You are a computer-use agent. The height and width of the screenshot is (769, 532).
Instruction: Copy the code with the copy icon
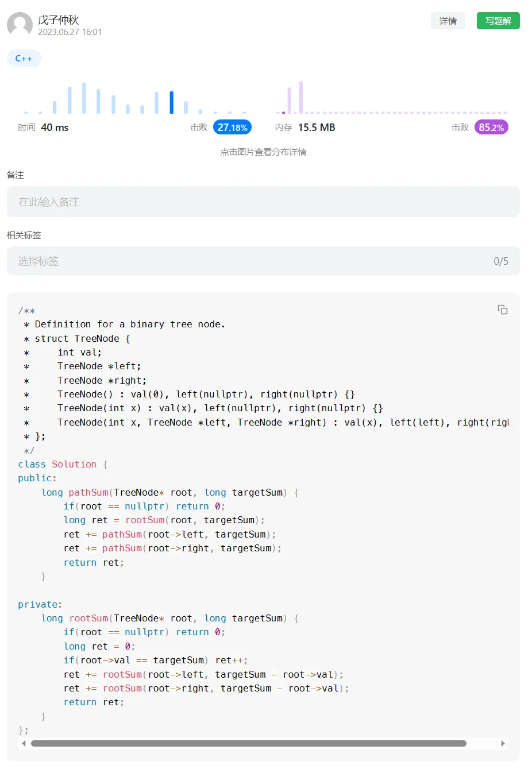click(x=502, y=310)
